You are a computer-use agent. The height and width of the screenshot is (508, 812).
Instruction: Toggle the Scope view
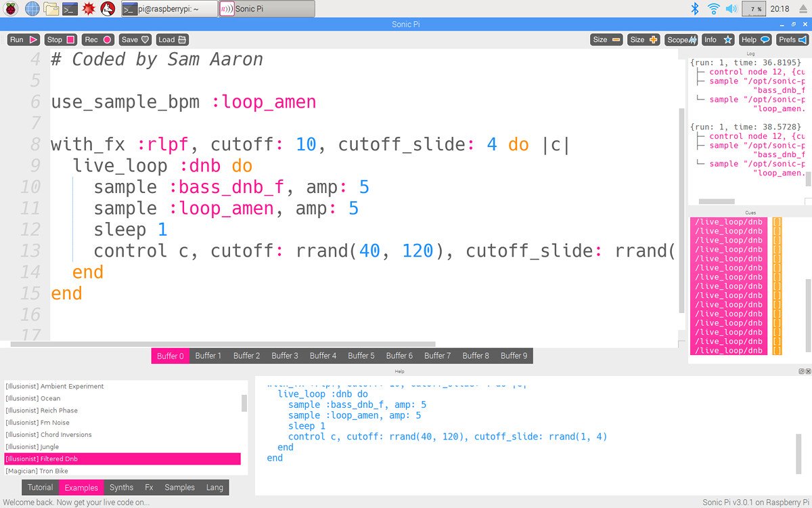click(x=681, y=40)
